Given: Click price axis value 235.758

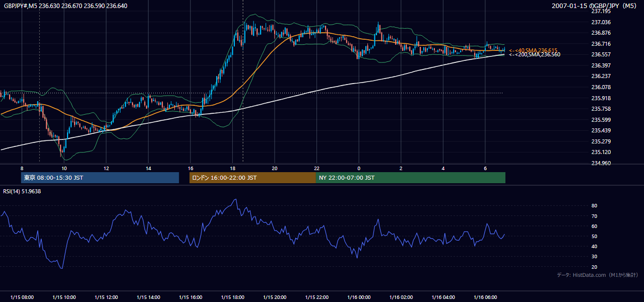Looking at the screenshot, I should (600, 109).
